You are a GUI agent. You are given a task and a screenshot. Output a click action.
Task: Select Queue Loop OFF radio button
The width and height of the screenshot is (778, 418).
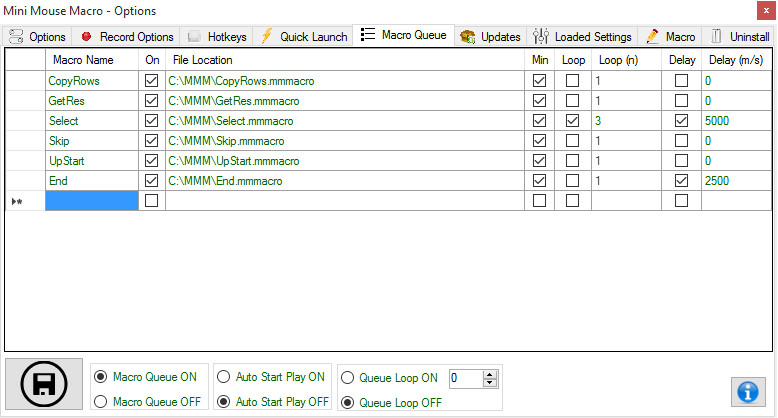point(347,403)
